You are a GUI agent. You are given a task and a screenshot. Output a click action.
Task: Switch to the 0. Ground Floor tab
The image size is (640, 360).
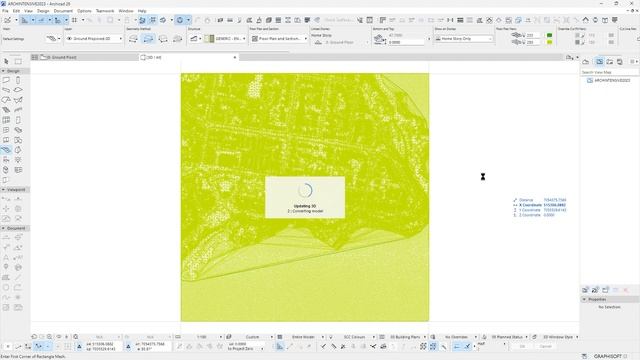[84, 58]
